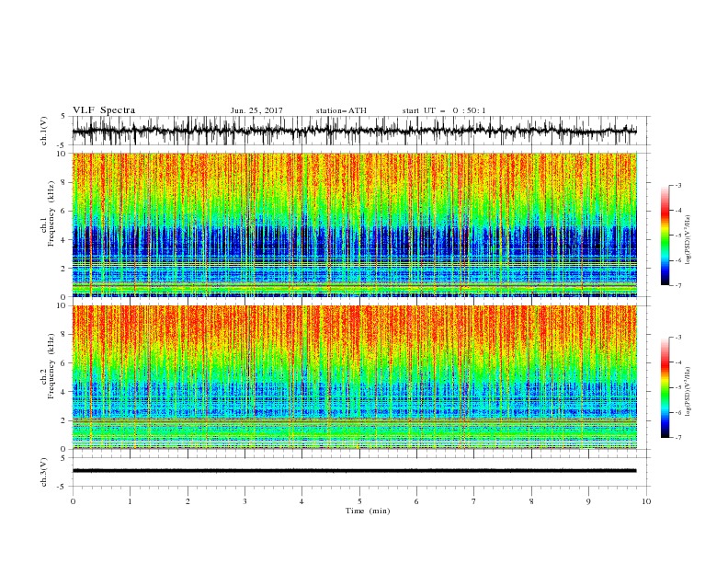
Task: Click the ch.1 spectrogram plot
Action: coord(355,224)
